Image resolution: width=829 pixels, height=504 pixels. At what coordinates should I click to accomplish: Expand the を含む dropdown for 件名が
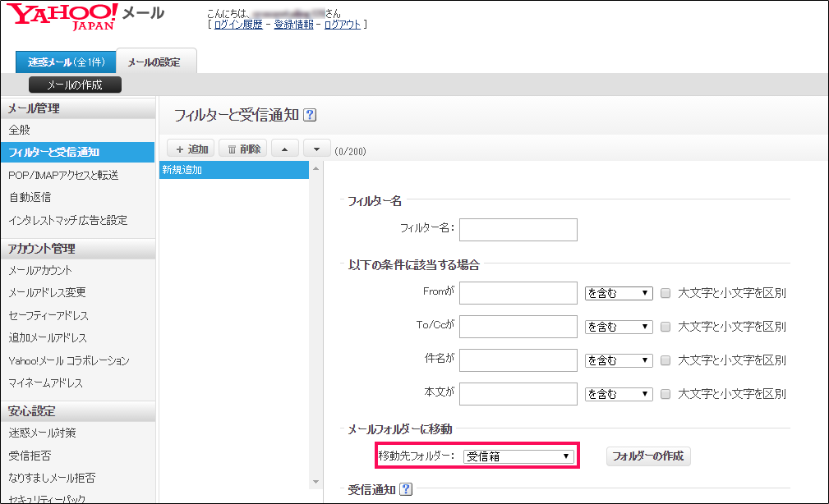[x=618, y=360]
